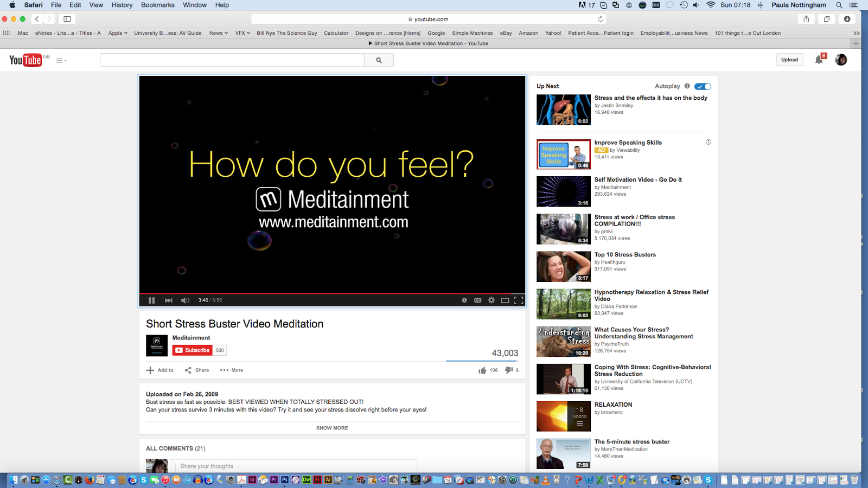Open Self Motivation Video - Go Do It
This screenshot has height=488, width=868.
tap(638, 179)
